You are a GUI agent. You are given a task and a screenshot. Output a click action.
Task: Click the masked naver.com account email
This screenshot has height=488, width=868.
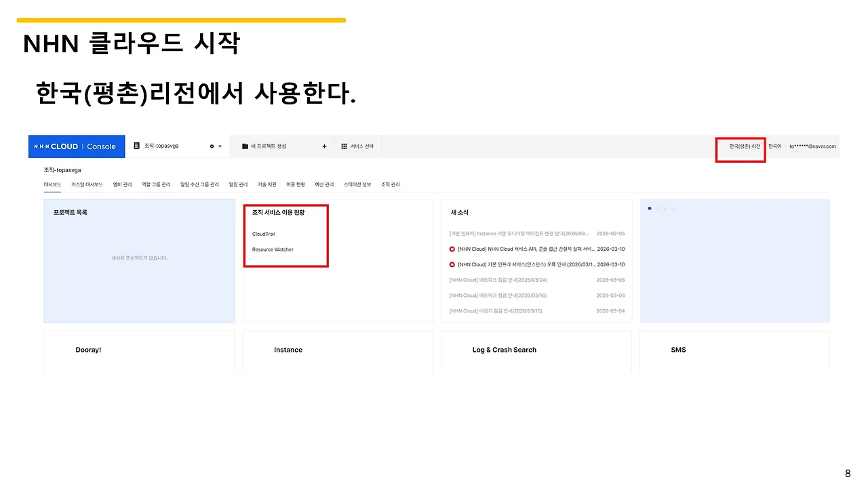point(812,146)
